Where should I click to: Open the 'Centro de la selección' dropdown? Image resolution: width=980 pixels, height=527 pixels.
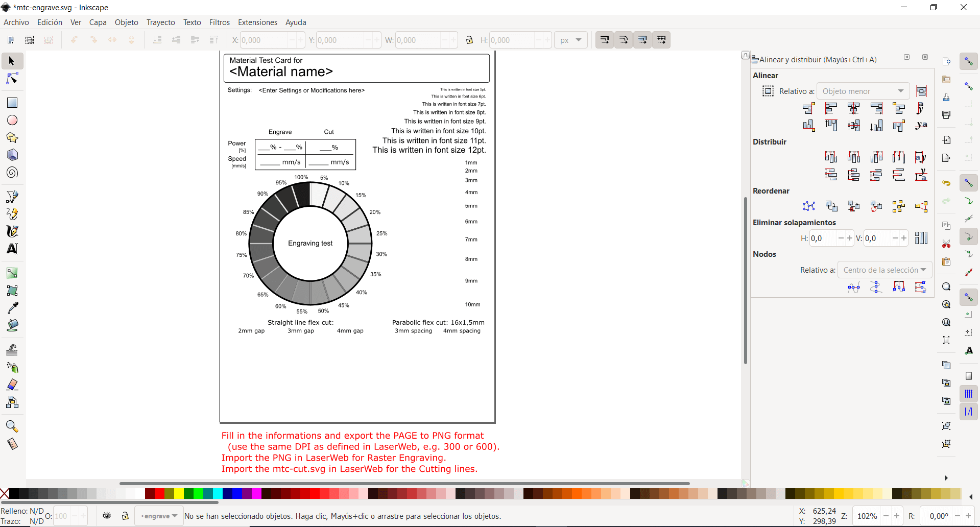point(885,270)
